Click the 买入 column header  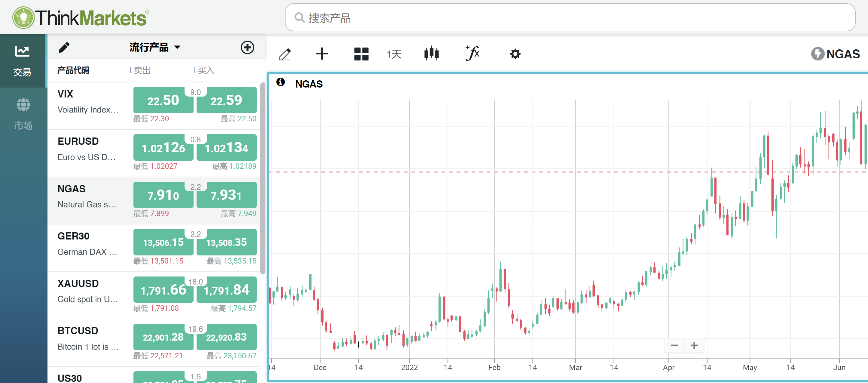coord(206,70)
